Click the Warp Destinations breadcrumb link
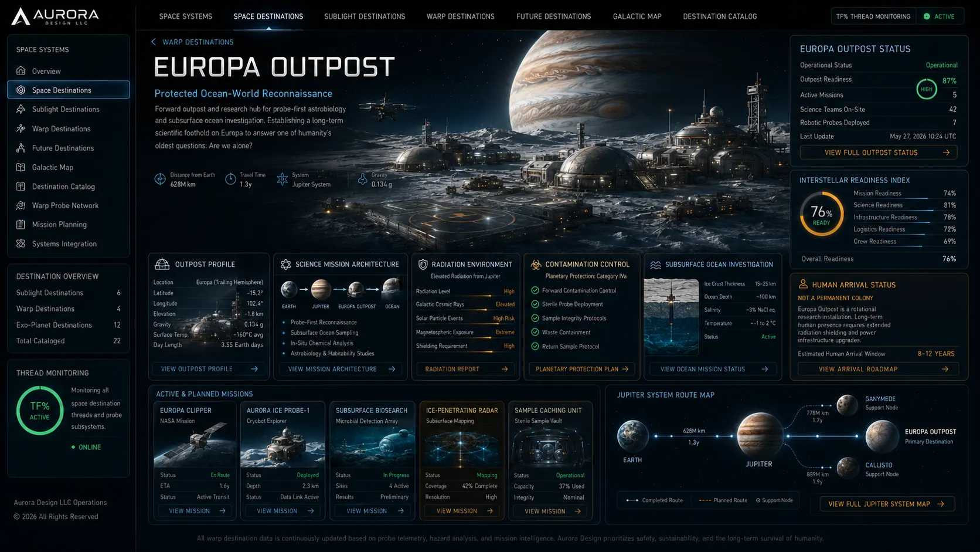 [198, 42]
